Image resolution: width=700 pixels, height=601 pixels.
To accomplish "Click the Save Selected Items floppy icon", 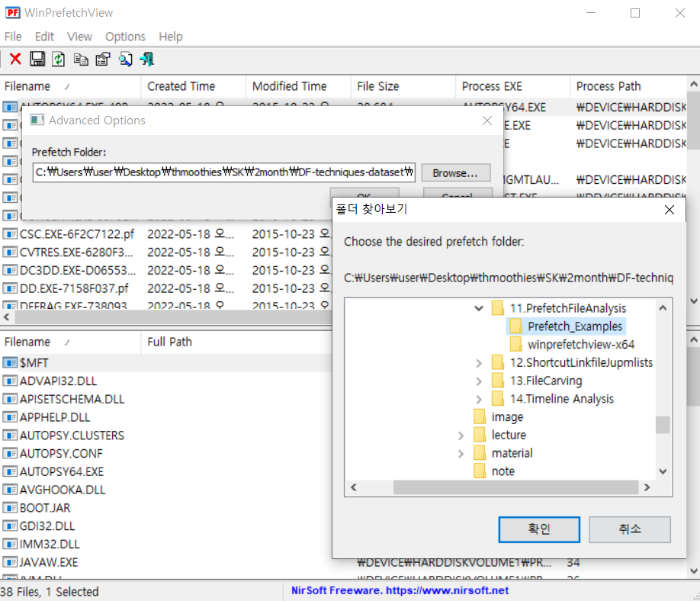I will pos(37,59).
